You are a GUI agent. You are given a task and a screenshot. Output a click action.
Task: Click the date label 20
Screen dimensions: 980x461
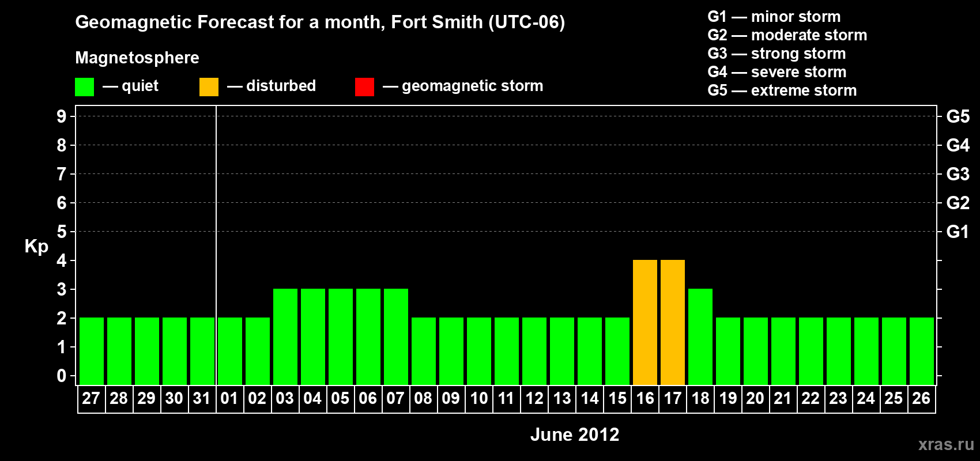pyautogui.click(x=755, y=398)
